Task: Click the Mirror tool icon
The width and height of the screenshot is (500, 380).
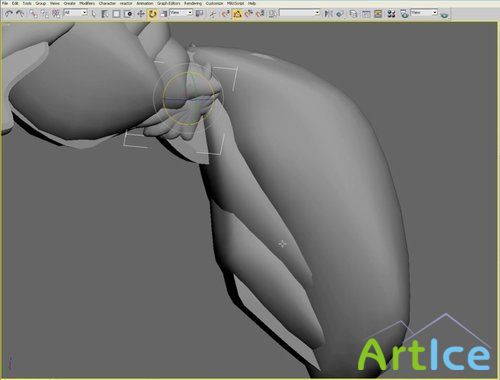Action: pyautogui.click(x=328, y=14)
